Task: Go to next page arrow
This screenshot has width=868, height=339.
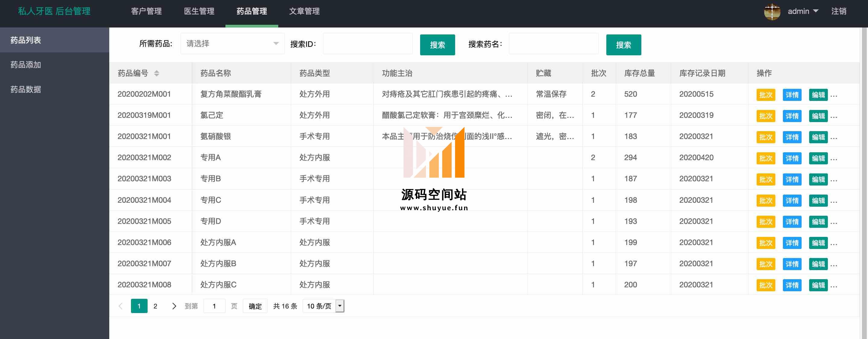Action: pos(174,306)
